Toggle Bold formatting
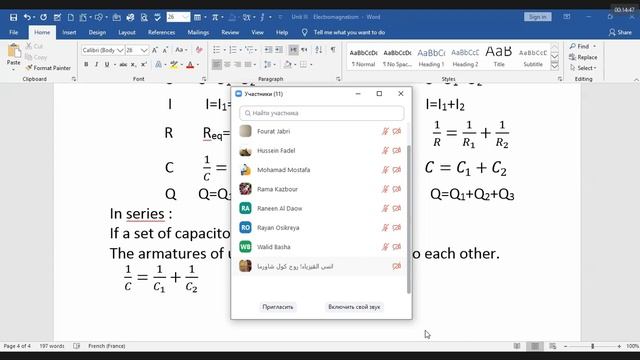 click(x=86, y=64)
